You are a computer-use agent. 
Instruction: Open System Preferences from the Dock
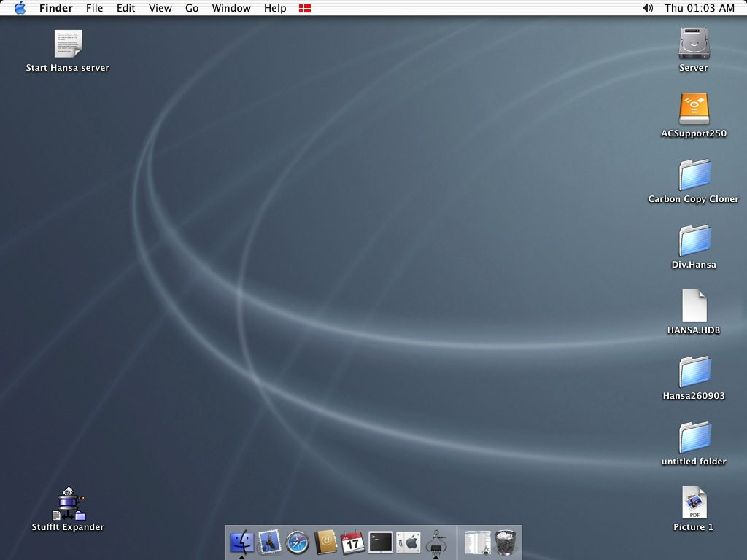pos(409,542)
